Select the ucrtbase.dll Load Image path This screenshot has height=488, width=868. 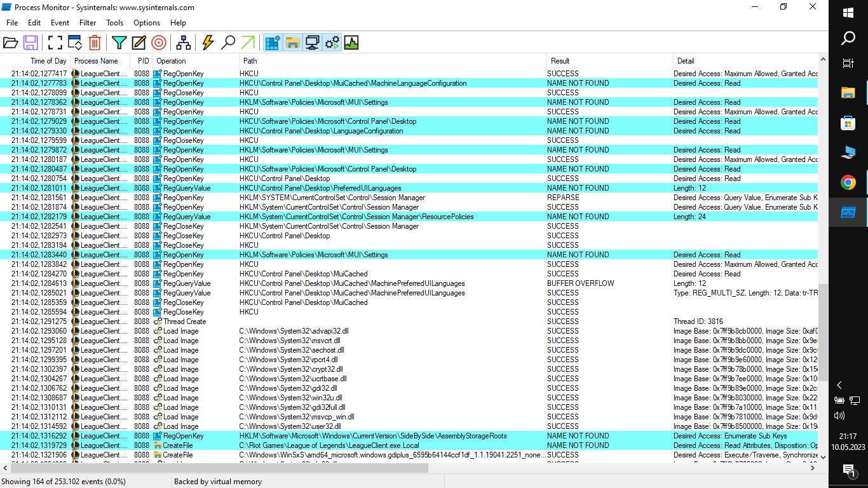pyautogui.click(x=293, y=379)
